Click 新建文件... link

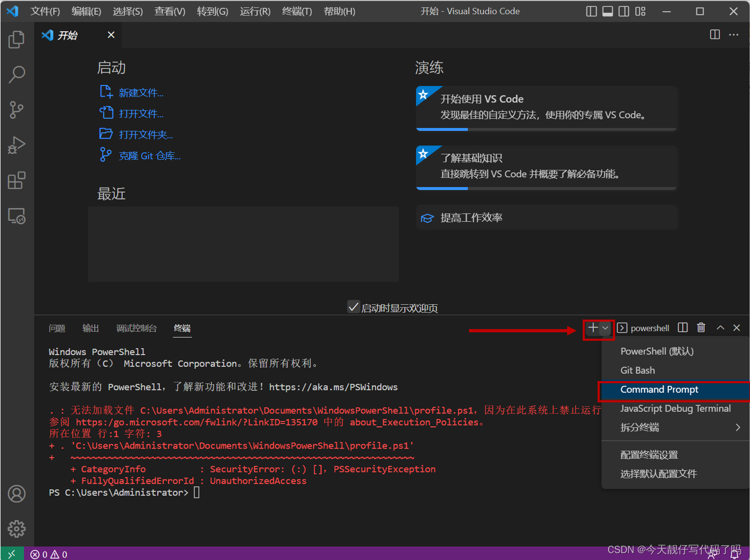point(141,93)
